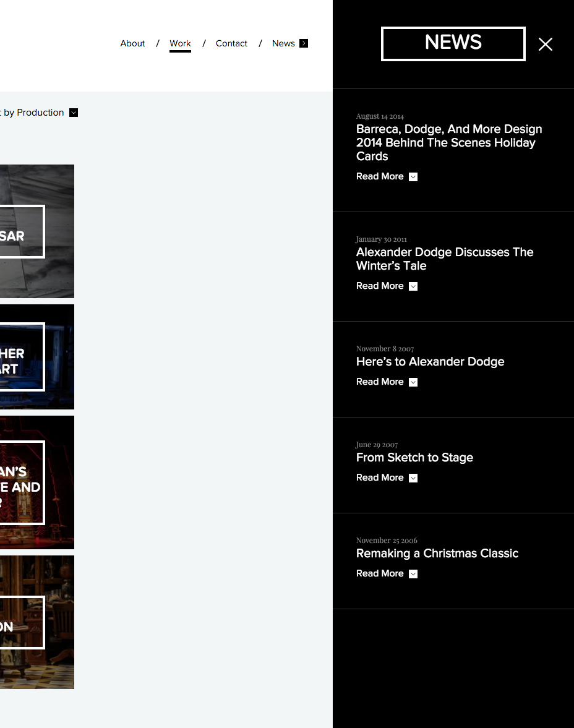This screenshot has height=728, width=574.
Task: Click chevron icon under Winter's Tale article
Action: pos(413,286)
